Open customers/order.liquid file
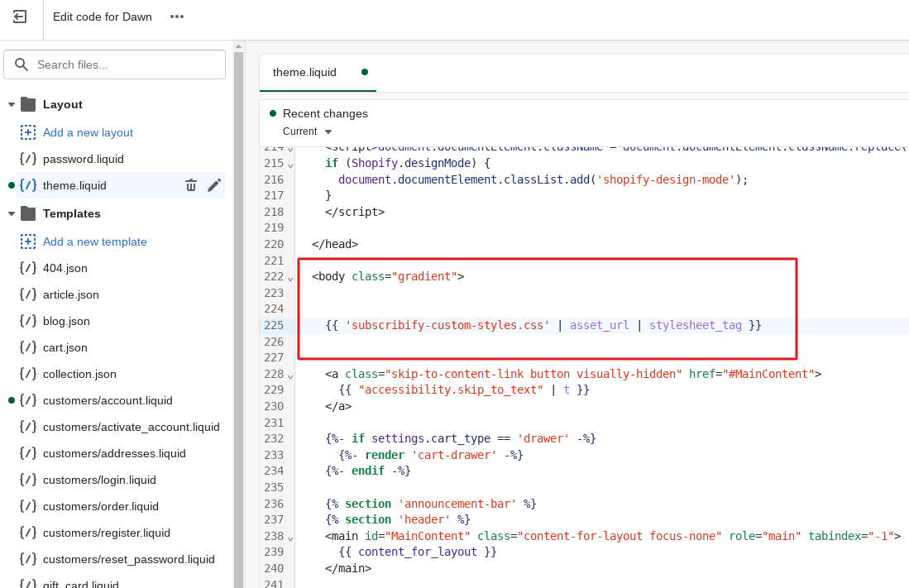The image size is (909, 588). [x=101, y=506]
